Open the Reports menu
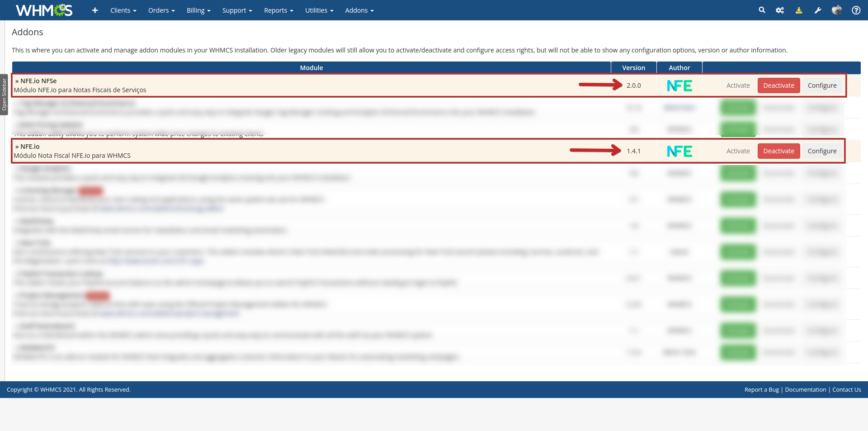This screenshot has width=868, height=431. click(278, 10)
